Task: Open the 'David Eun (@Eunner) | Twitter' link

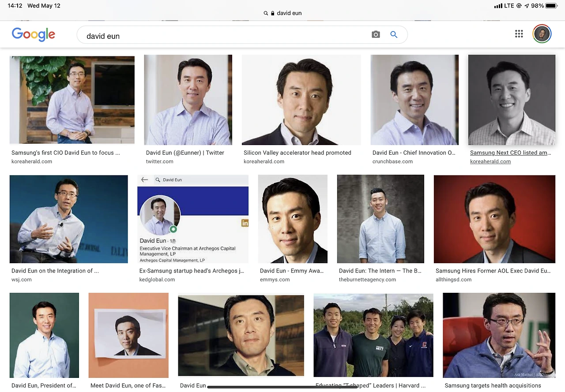Action: 185,153
